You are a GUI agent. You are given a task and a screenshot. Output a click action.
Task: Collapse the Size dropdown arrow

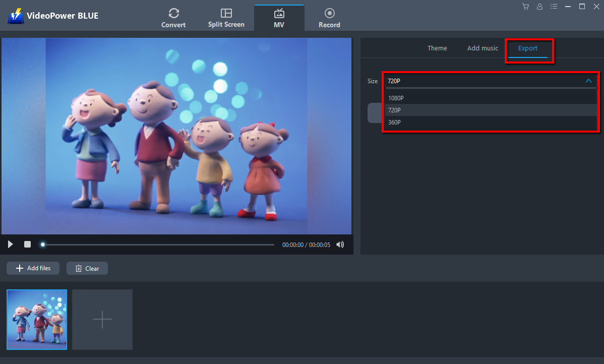[588, 81]
